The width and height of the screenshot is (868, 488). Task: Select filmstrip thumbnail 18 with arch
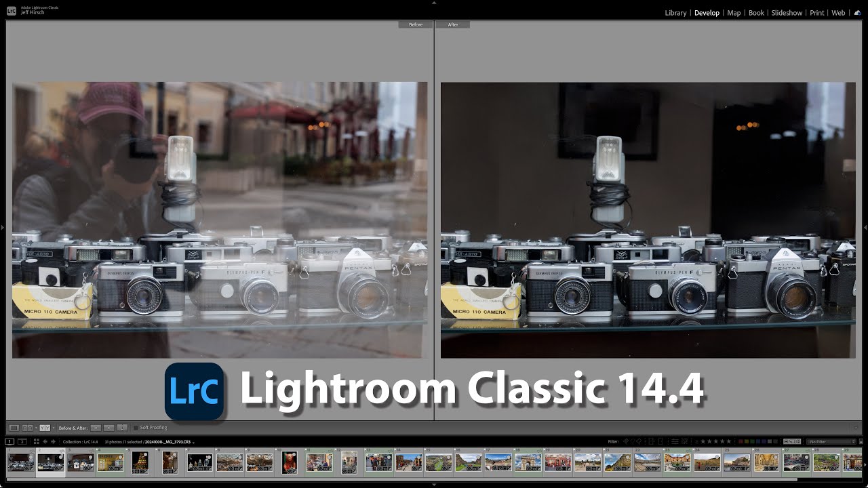[528, 462]
